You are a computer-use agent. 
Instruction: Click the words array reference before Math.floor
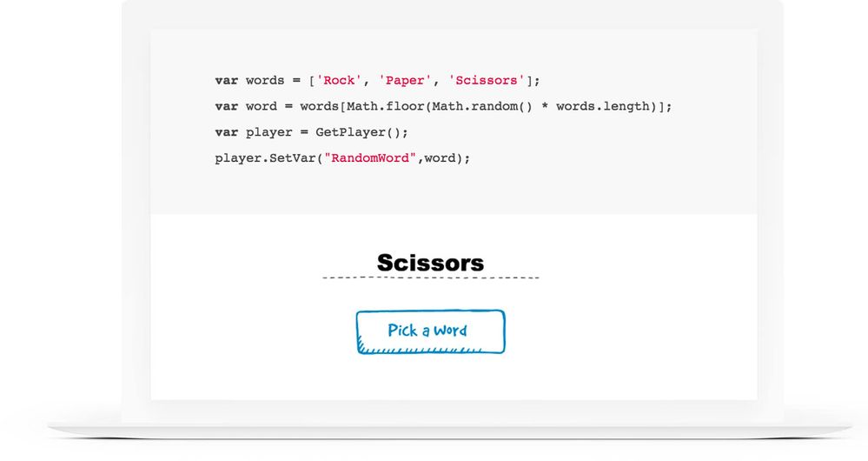pyautogui.click(x=320, y=106)
